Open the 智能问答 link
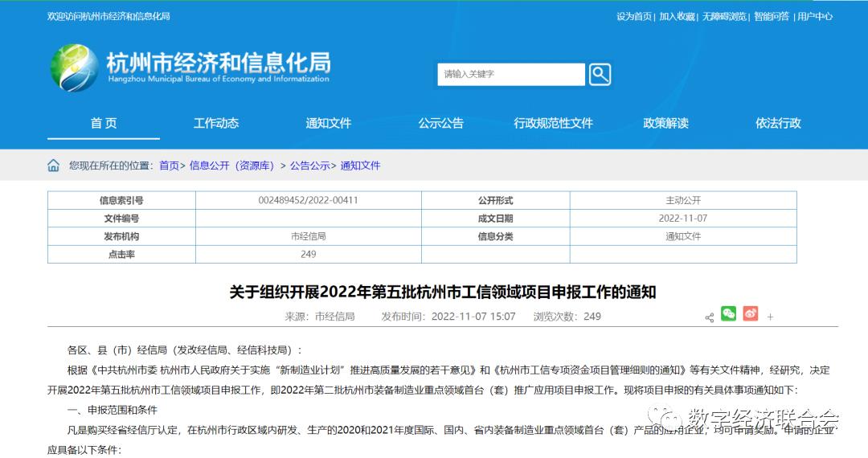The image size is (868, 458). [x=771, y=16]
